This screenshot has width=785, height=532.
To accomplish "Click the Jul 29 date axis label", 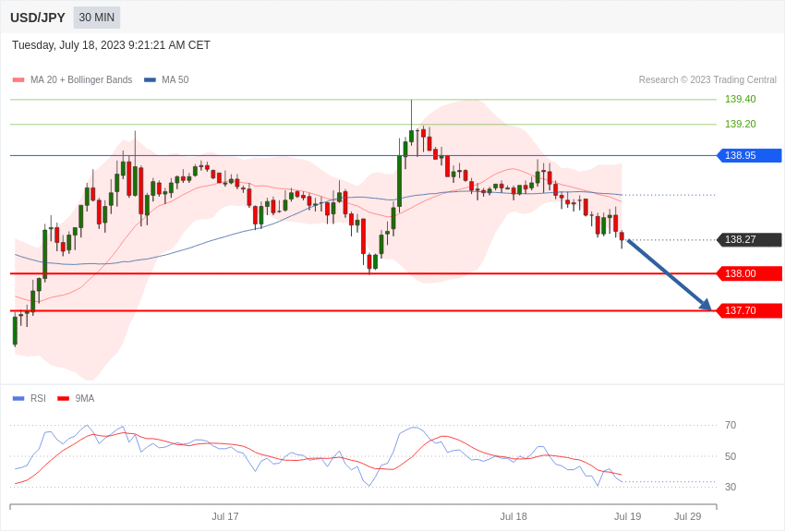I will click(688, 516).
